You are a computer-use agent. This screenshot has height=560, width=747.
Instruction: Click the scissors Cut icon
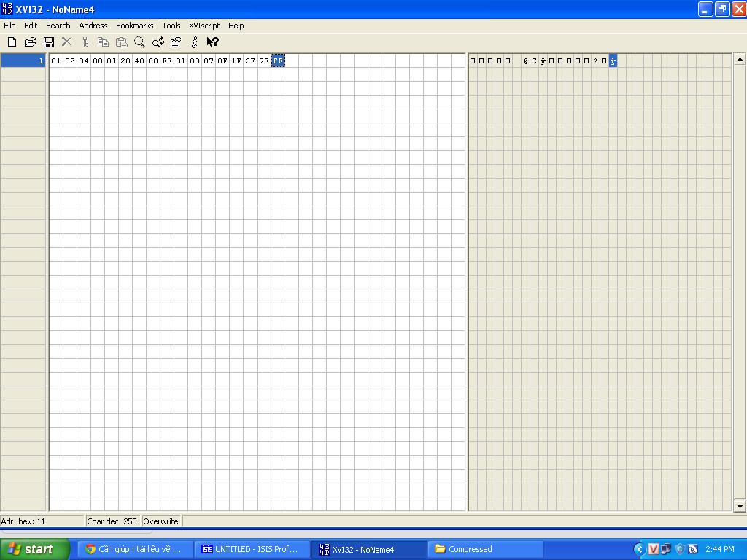click(85, 42)
